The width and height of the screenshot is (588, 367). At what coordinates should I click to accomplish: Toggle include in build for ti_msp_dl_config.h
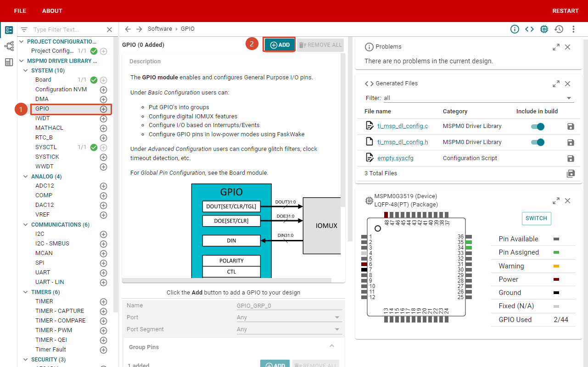pyautogui.click(x=538, y=142)
